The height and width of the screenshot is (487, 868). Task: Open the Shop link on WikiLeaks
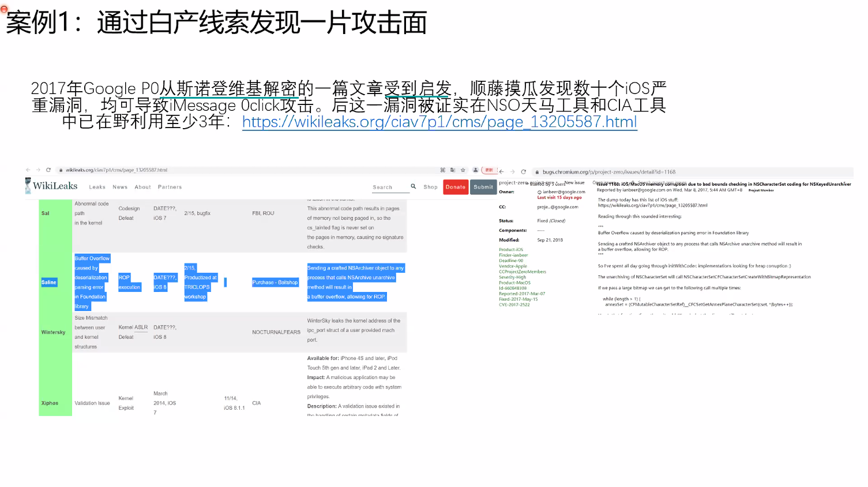(x=431, y=187)
